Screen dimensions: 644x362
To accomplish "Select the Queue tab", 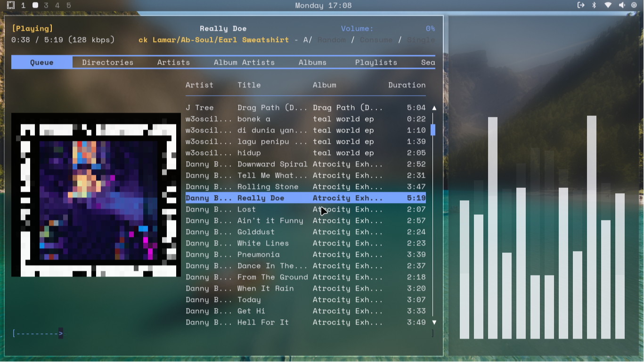I will (x=42, y=63).
